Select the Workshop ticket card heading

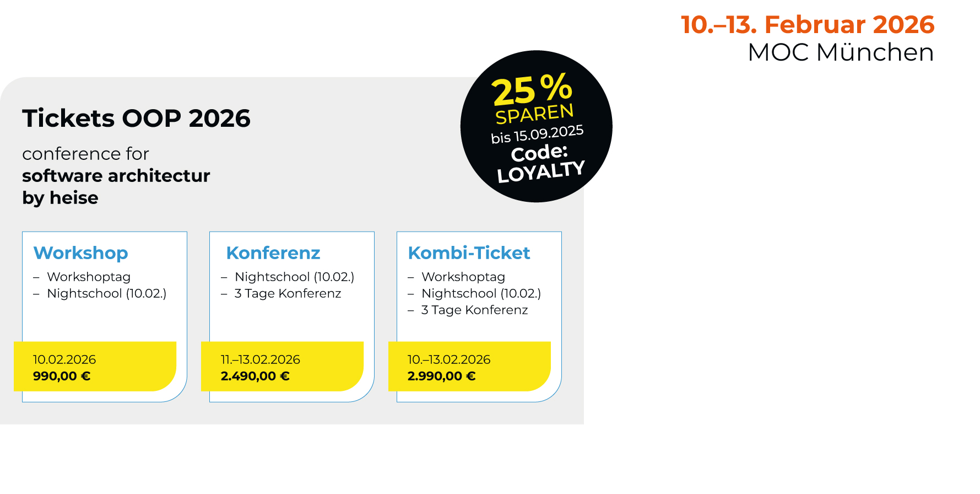pos(81,253)
